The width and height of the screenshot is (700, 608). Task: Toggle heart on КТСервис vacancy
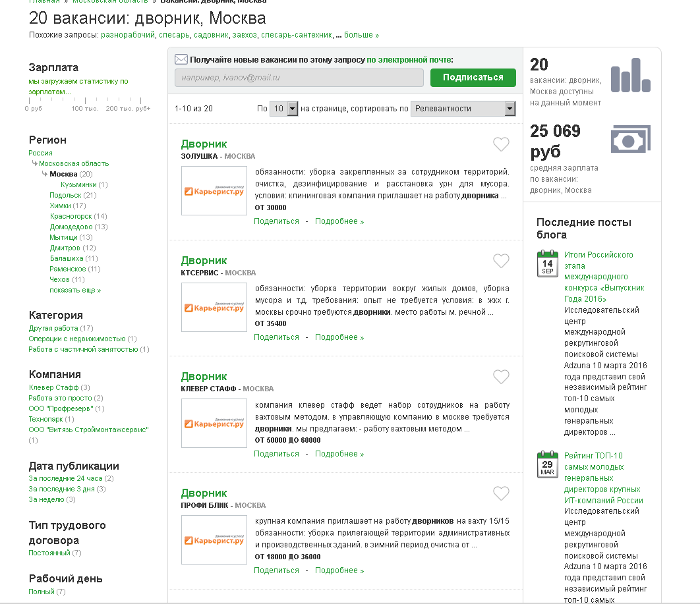pos(501,261)
